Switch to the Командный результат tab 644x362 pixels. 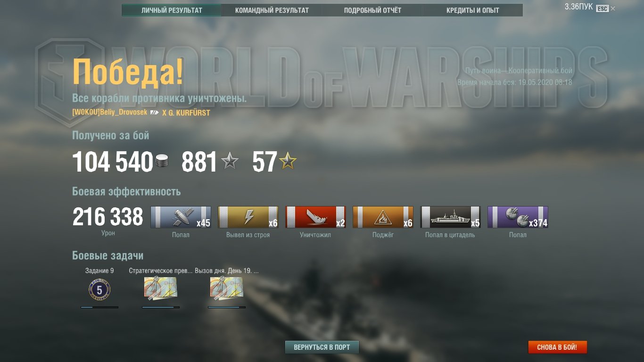[272, 10]
